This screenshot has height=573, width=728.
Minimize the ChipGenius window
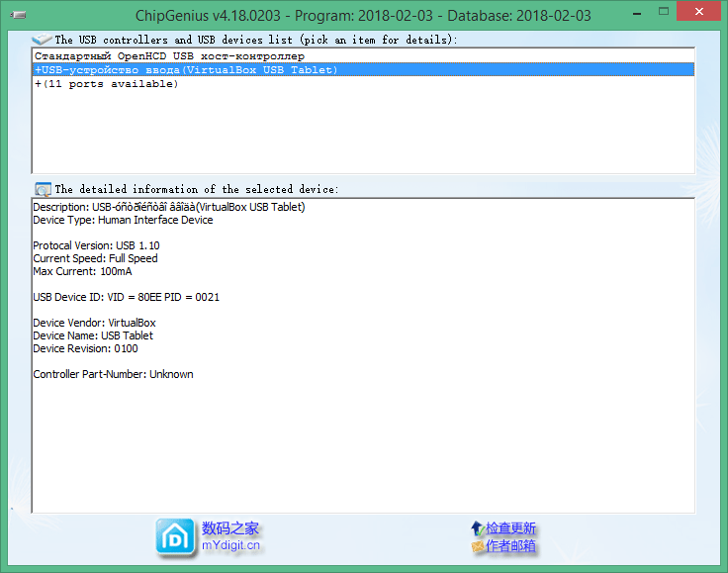click(637, 14)
